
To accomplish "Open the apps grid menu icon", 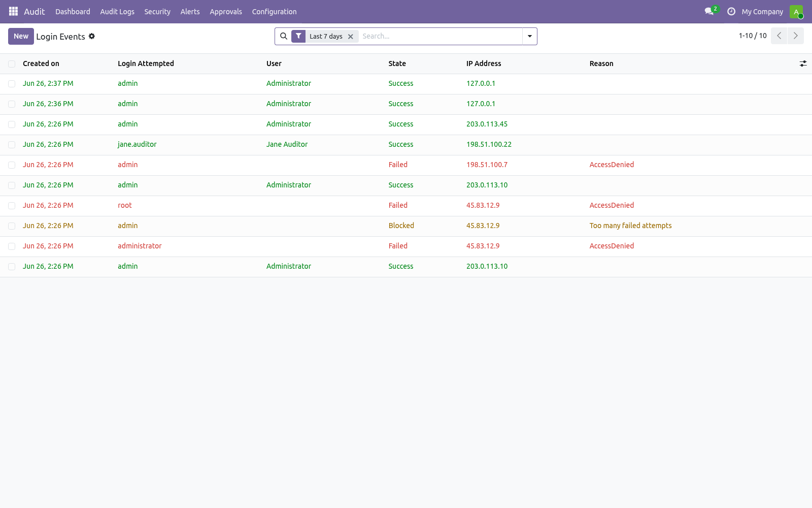I will [13, 11].
